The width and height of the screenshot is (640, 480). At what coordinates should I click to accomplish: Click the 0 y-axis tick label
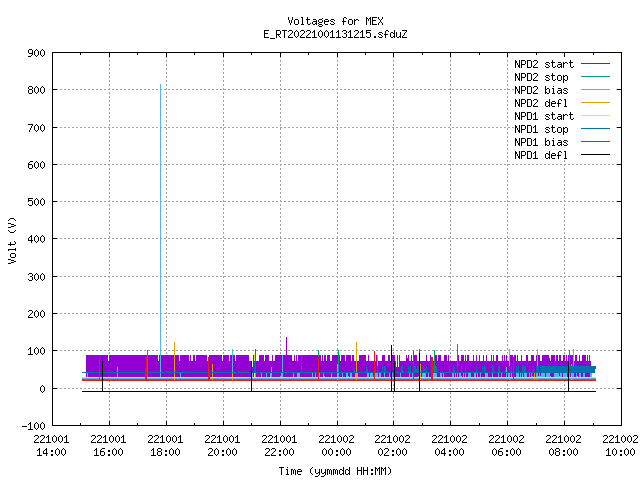42,389
